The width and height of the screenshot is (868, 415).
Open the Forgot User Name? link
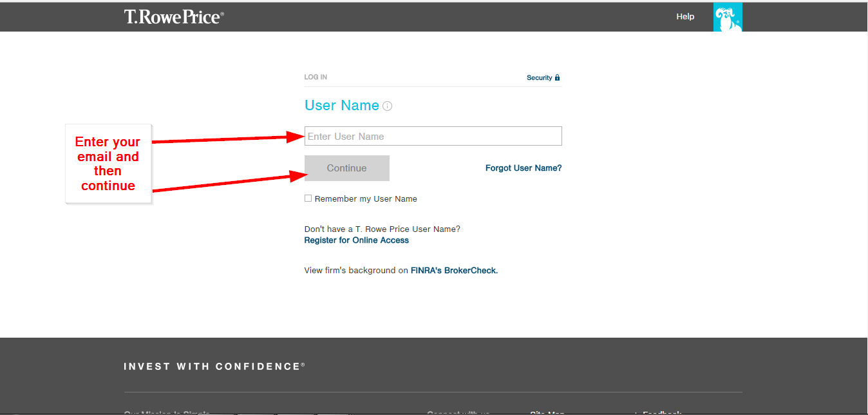pyautogui.click(x=524, y=168)
